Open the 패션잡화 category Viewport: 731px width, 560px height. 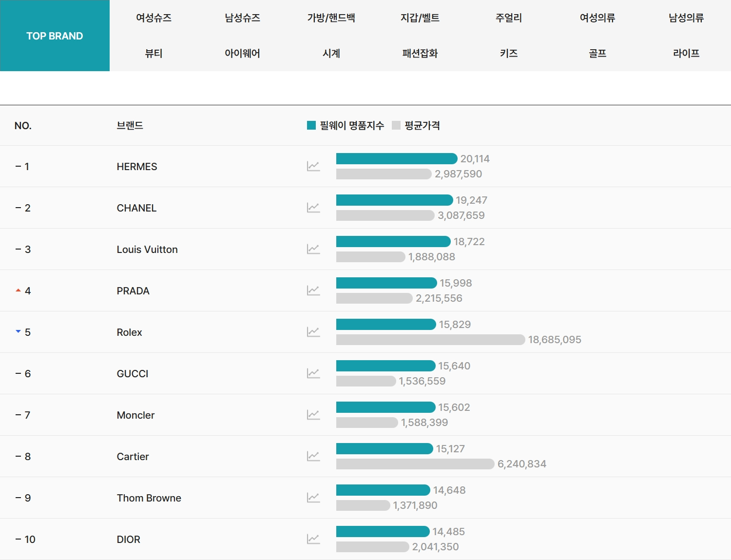click(420, 54)
